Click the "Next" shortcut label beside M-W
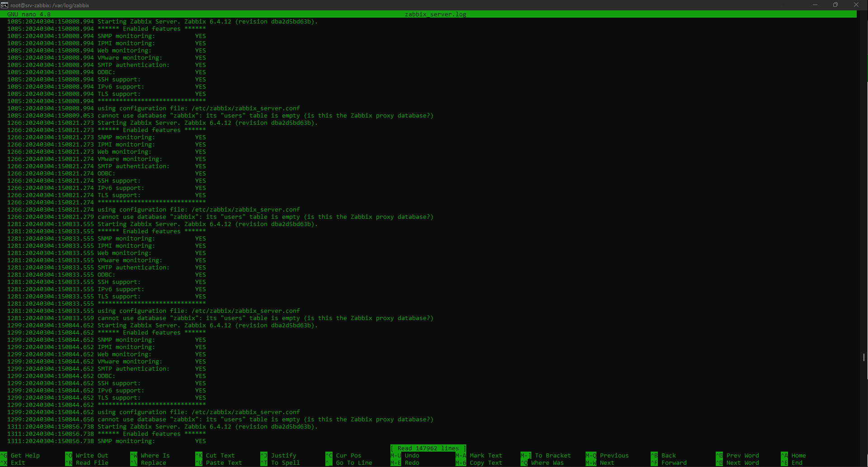Screen dimensions: 868x467 point(607,463)
